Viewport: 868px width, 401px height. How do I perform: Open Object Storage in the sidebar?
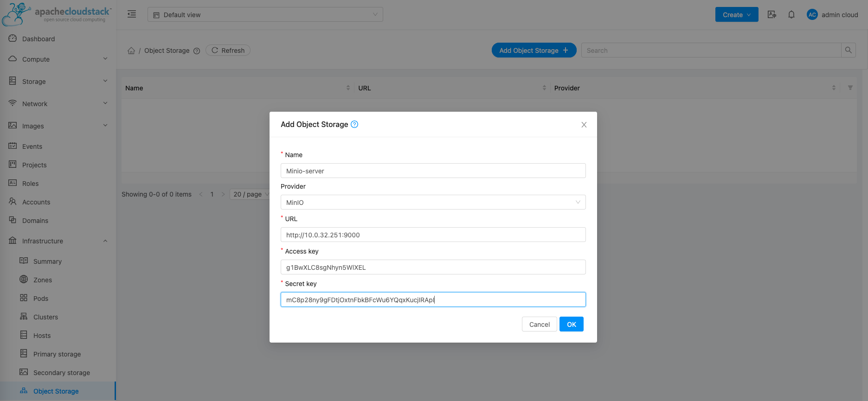pyautogui.click(x=58, y=391)
